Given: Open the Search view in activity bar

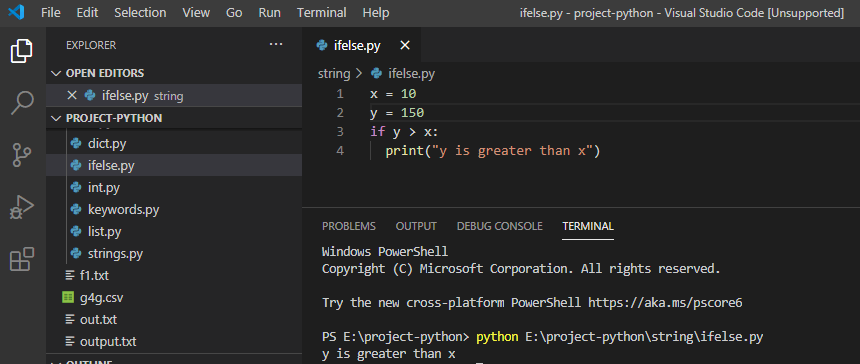Looking at the screenshot, I should (22, 103).
